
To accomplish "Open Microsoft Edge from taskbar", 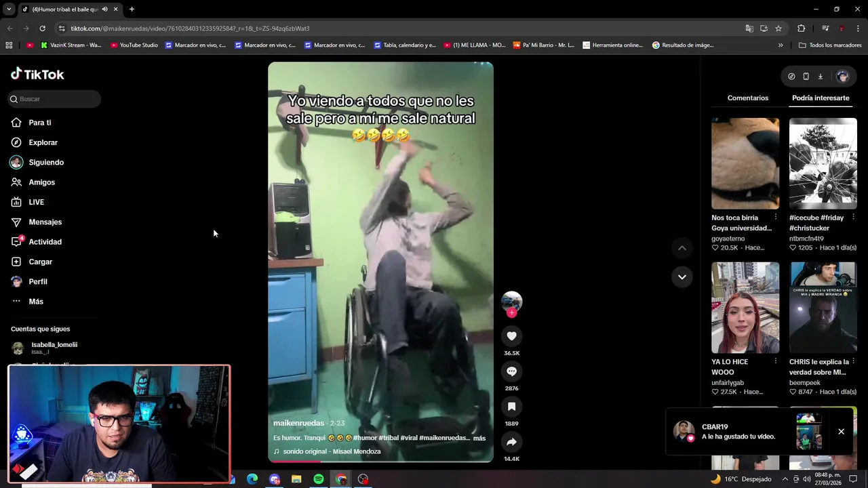I will 252,479.
